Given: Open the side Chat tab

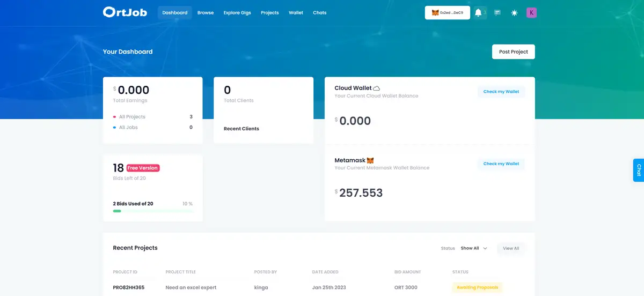Looking at the screenshot, I should tap(638, 170).
